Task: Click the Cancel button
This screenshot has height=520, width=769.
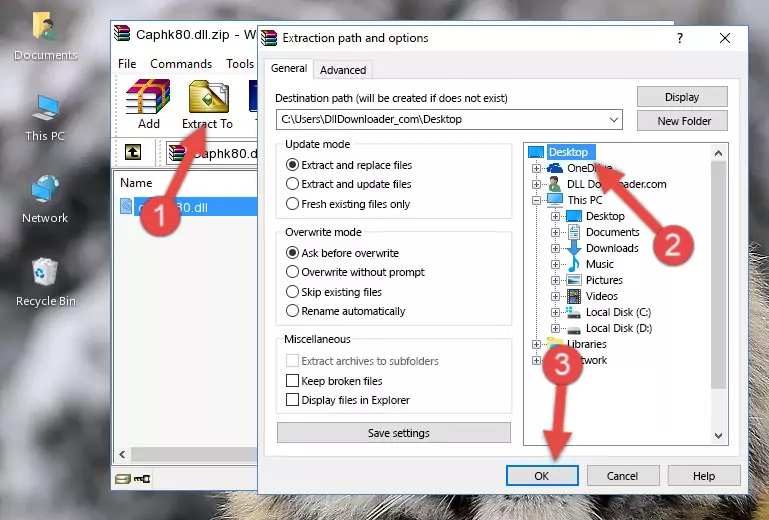Action: (622, 476)
